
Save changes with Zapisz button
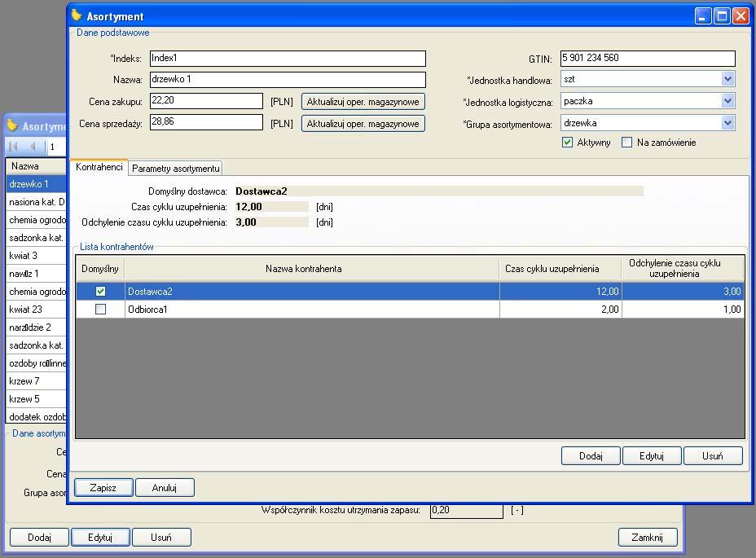point(103,488)
